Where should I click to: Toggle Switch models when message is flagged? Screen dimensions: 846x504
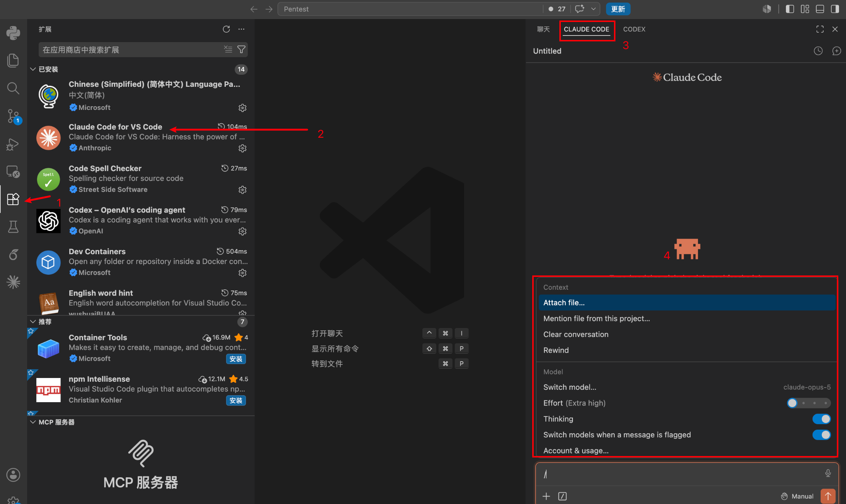pyautogui.click(x=821, y=435)
